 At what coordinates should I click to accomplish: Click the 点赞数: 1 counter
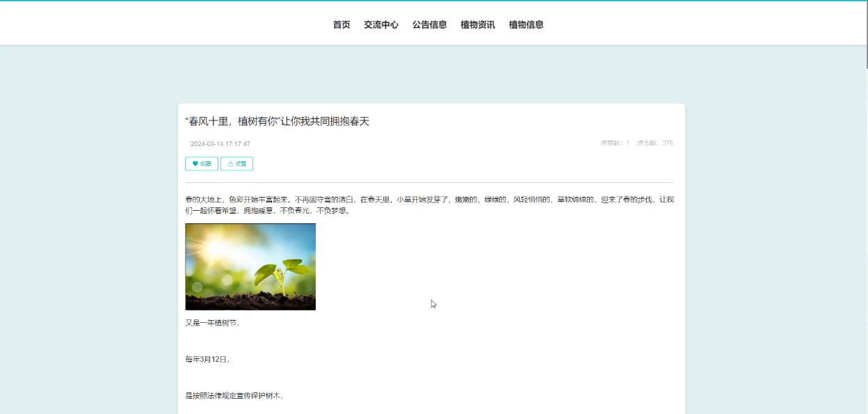(x=615, y=143)
